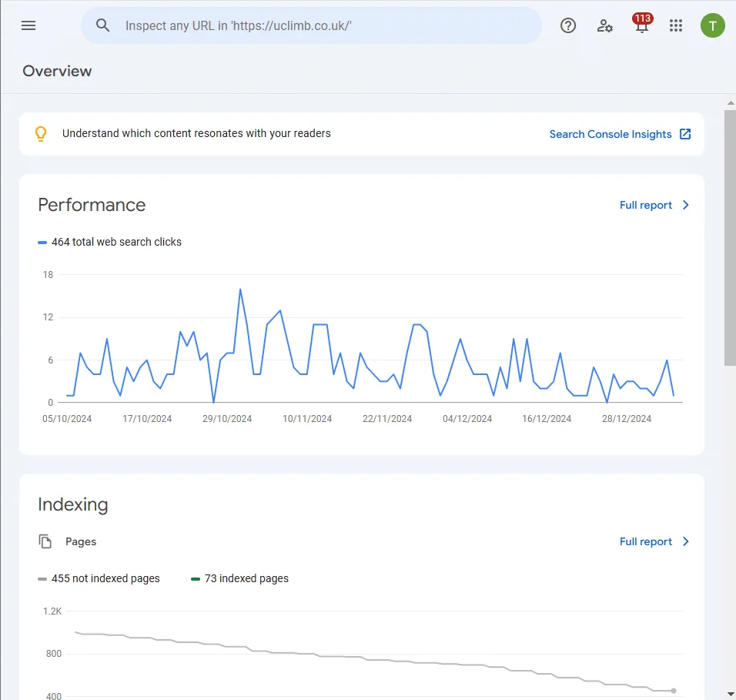This screenshot has height=700, width=736.
Task: Toggle the '73 indexed pages' legend
Action: point(239,578)
